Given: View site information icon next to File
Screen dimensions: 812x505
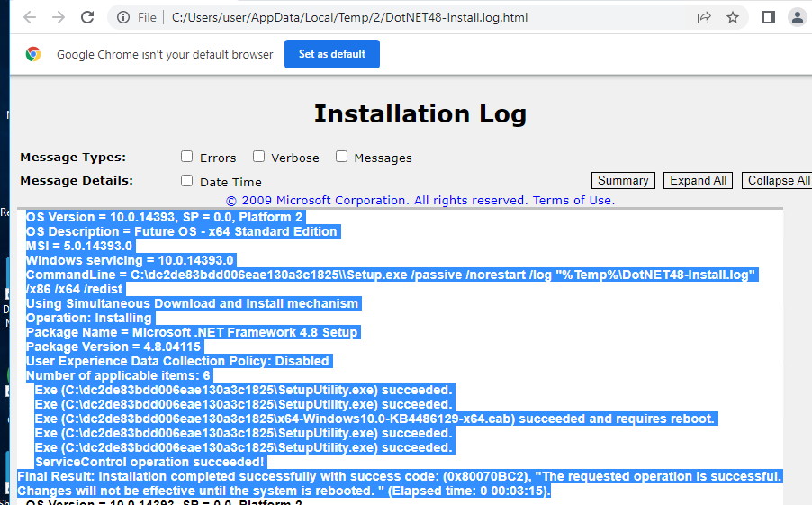Looking at the screenshot, I should tap(123, 18).
